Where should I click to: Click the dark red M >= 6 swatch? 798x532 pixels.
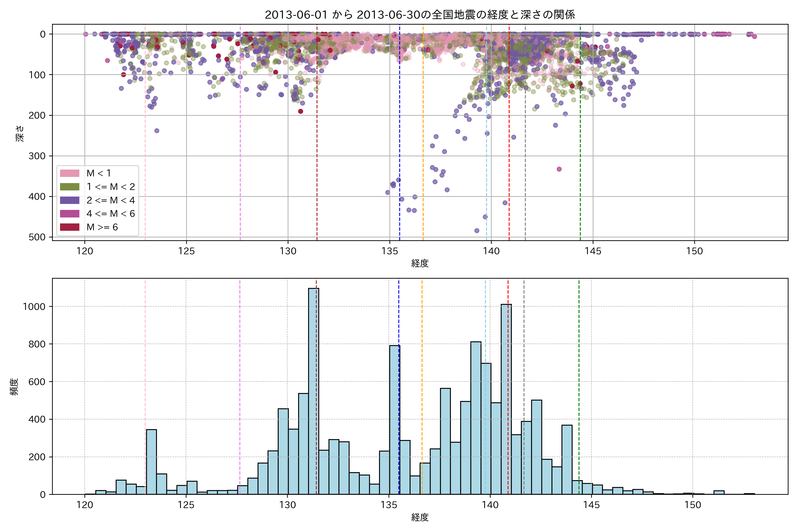click(70, 227)
